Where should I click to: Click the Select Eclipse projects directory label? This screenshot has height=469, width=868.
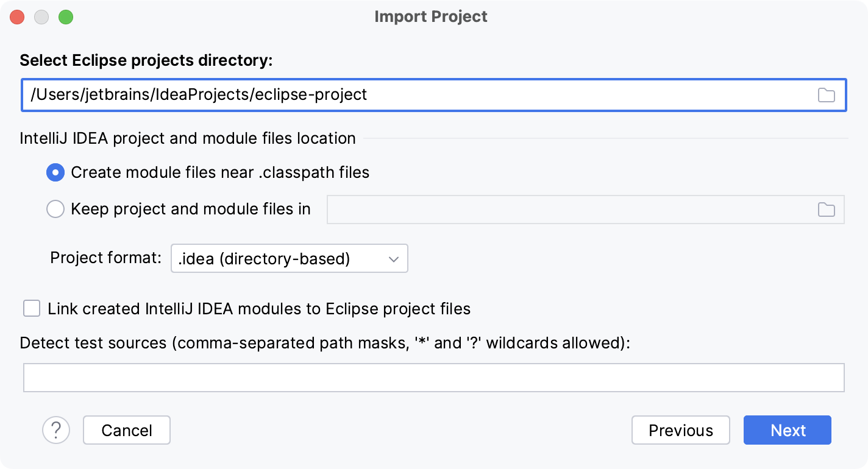tap(146, 60)
